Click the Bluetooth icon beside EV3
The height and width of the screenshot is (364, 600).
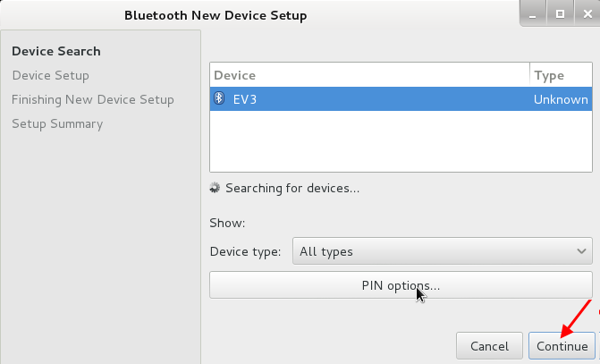219,98
